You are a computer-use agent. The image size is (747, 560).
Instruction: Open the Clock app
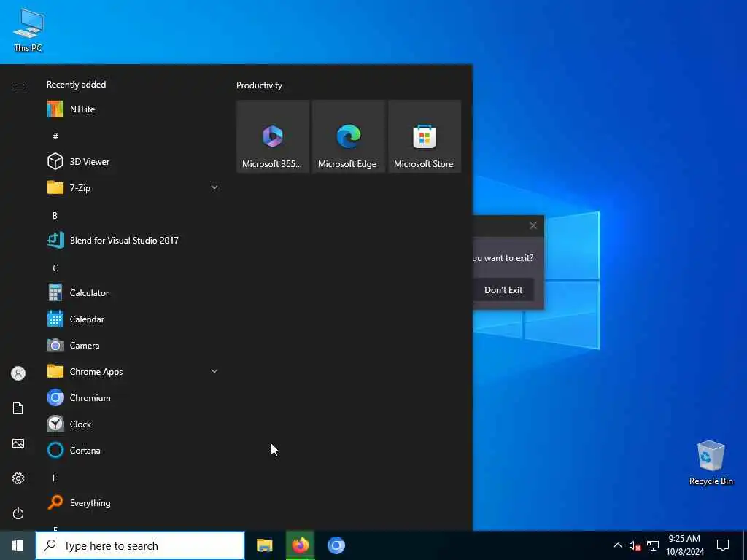point(133,424)
